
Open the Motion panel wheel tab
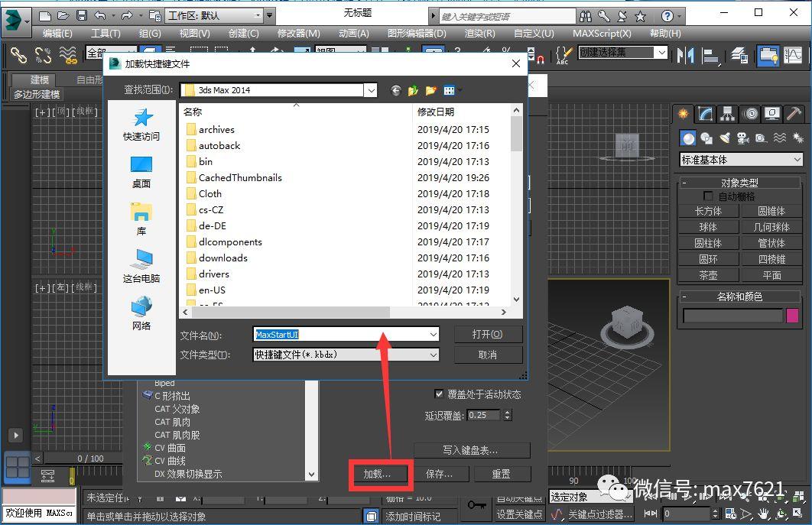coord(750,114)
